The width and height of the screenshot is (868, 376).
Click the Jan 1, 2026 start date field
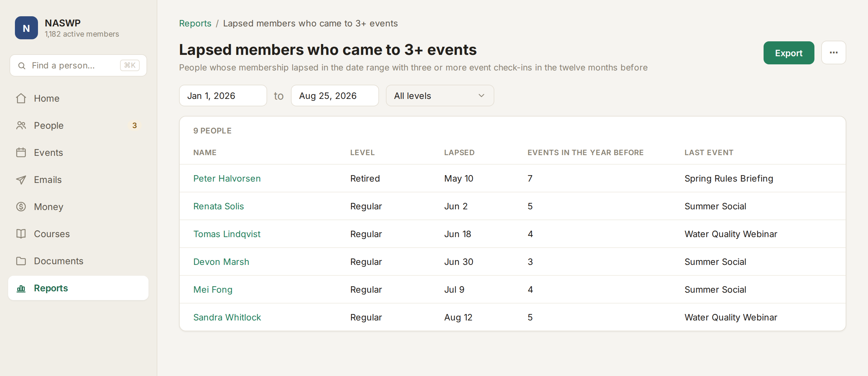click(x=223, y=96)
